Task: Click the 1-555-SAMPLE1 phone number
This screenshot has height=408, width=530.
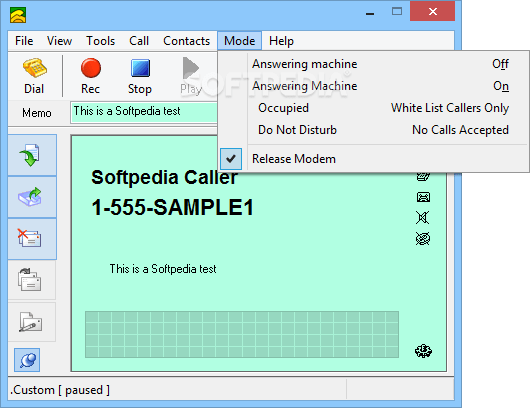Action: coord(172,207)
